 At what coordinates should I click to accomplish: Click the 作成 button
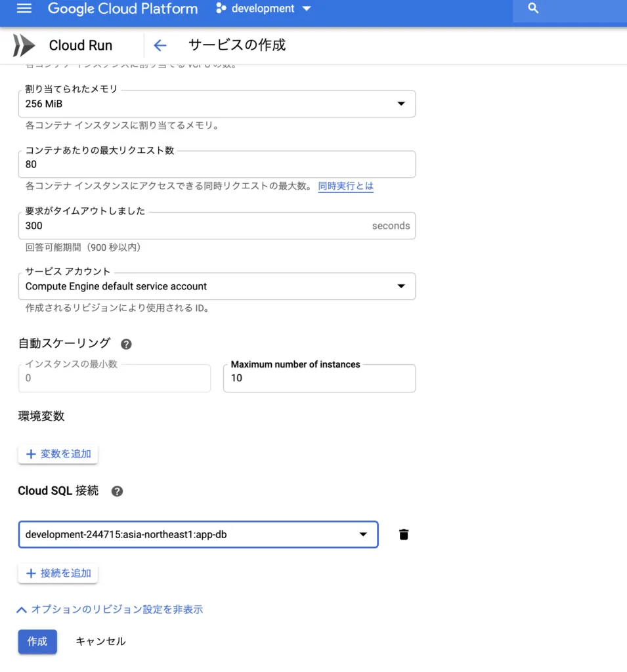(x=37, y=642)
